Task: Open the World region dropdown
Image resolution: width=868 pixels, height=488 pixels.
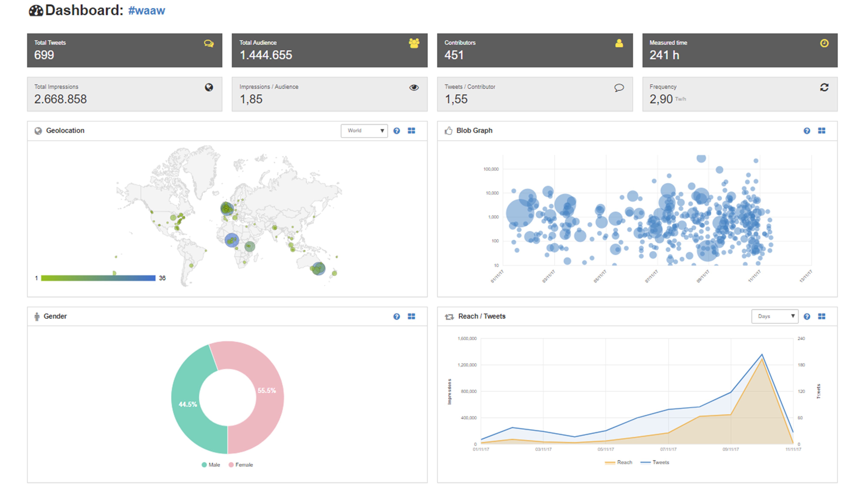Action: (364, 131)
